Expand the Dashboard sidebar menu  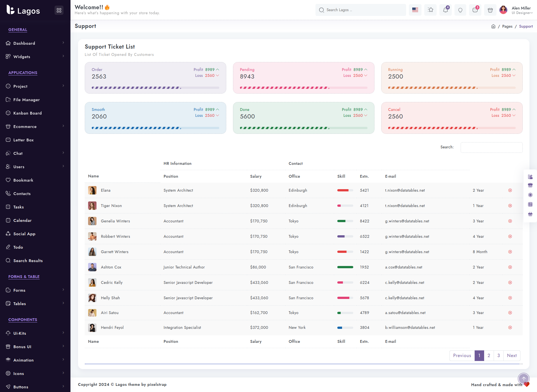pyautogui.click(x=35, y=43)
